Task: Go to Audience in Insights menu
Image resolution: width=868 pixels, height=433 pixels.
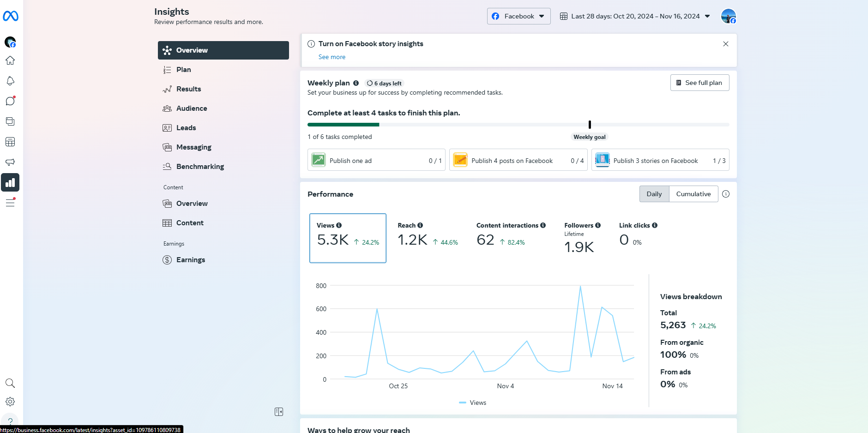Action: [x=192, y=108]
